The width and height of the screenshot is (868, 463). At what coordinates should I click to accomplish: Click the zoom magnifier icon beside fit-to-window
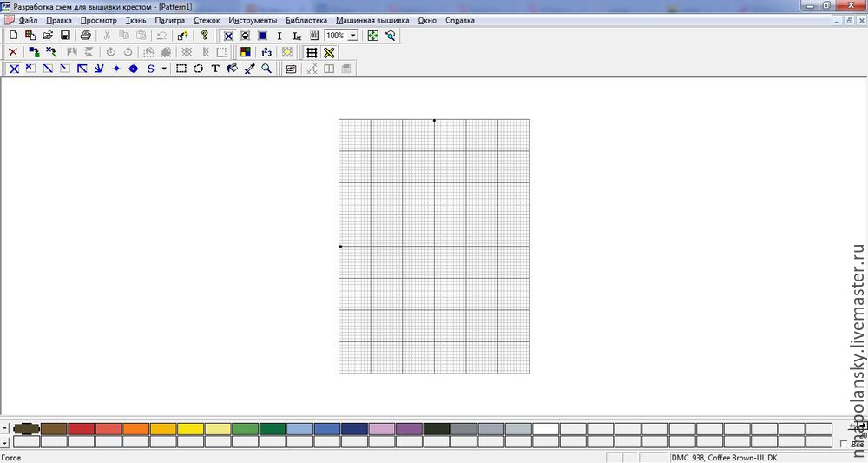pos(391,36)
